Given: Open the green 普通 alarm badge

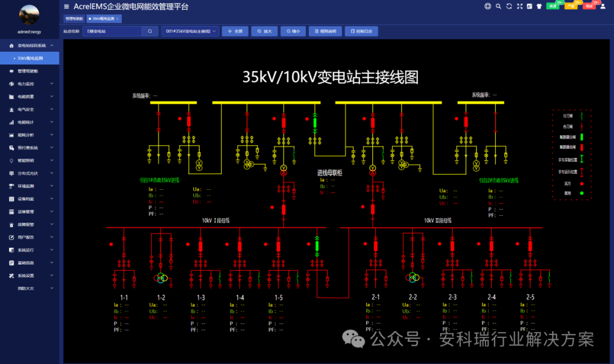Looking at the screenshot, I should [553, 6].
